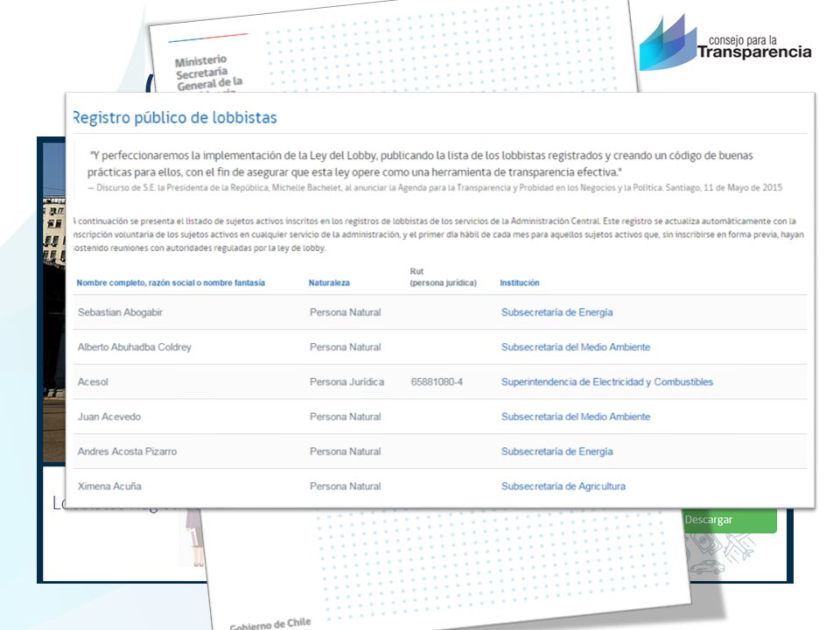The image size is (840, 630).
Task: Click the Acesol row name
Action: (x=93, y=382)
